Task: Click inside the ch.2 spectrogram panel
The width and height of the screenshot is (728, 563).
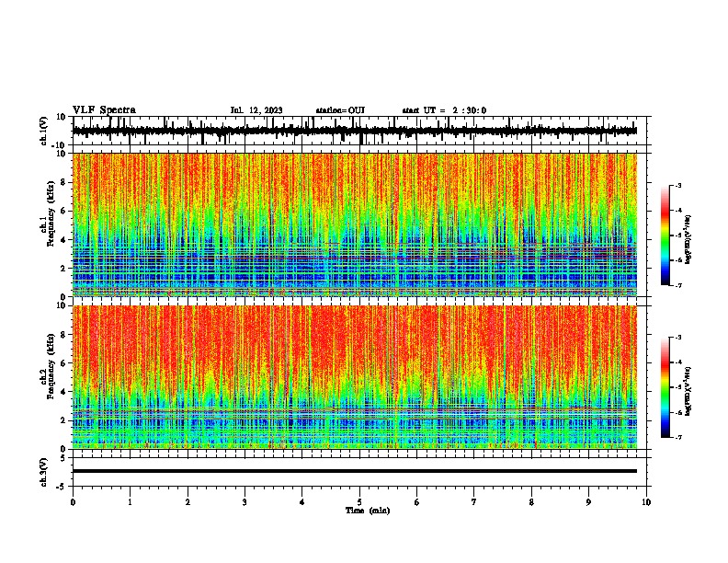Action: [x=355, y=377]
